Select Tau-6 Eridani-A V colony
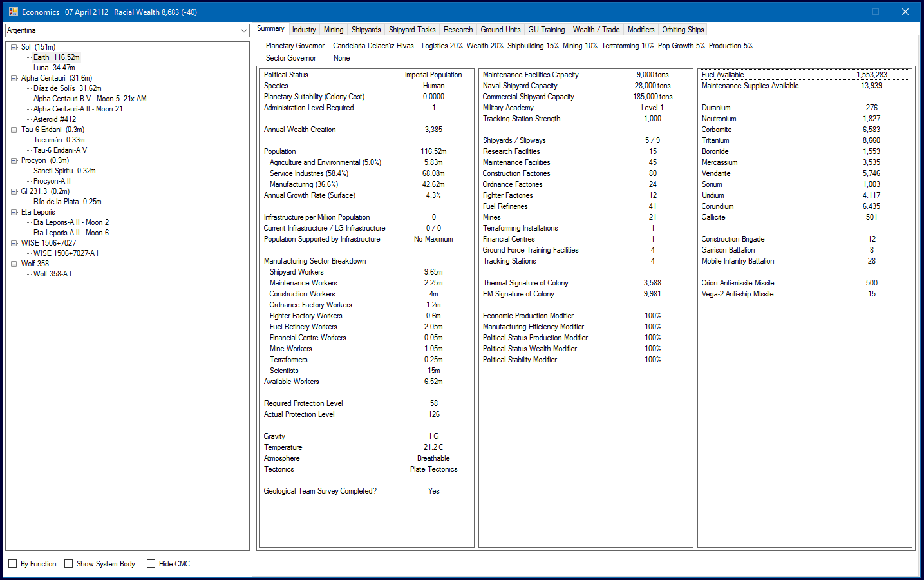Image resolution: width=924 pixels, height=580 pixels. (60, 150)
